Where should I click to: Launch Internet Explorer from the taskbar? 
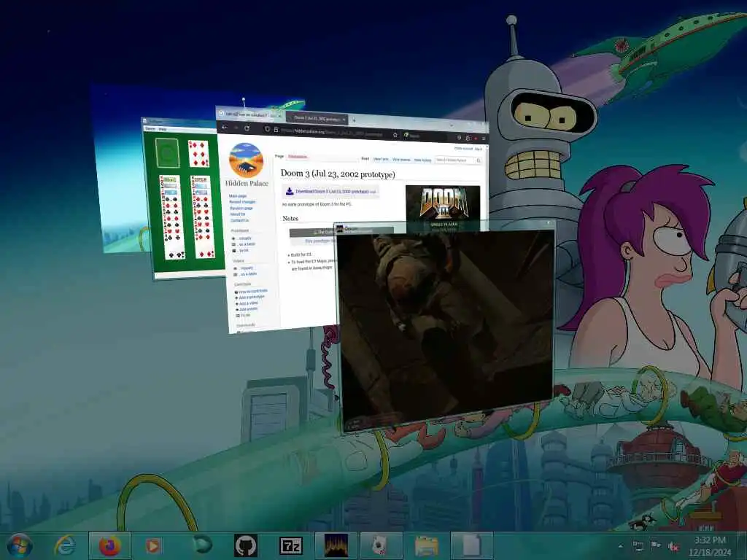pyautogui.click(x=65, y=545)
